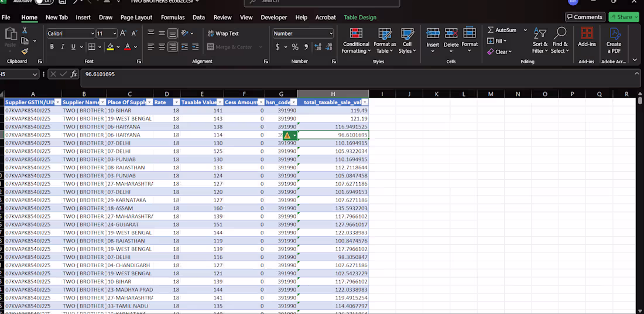The image size is (644, 314).
Task: Click the Font Color red A icon
Action: (128, 47)
